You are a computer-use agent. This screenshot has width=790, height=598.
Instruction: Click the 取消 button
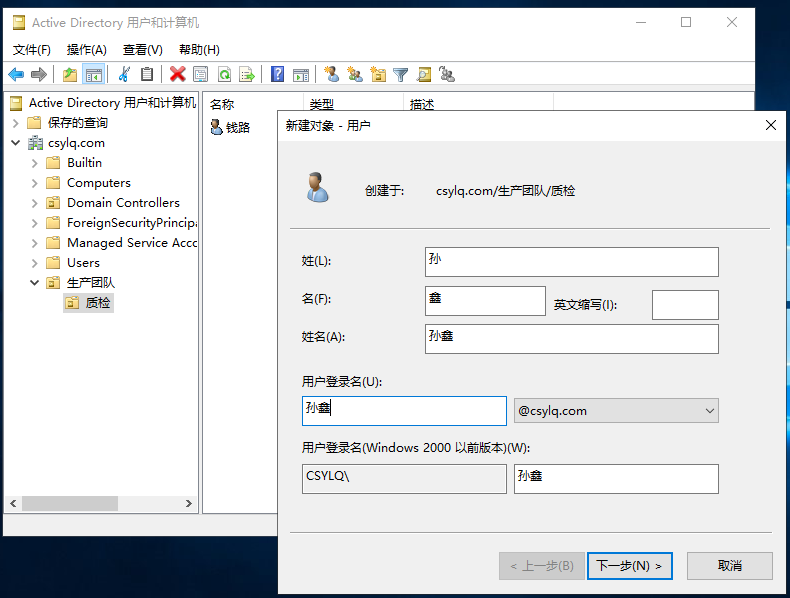click(x=730, y=566)
